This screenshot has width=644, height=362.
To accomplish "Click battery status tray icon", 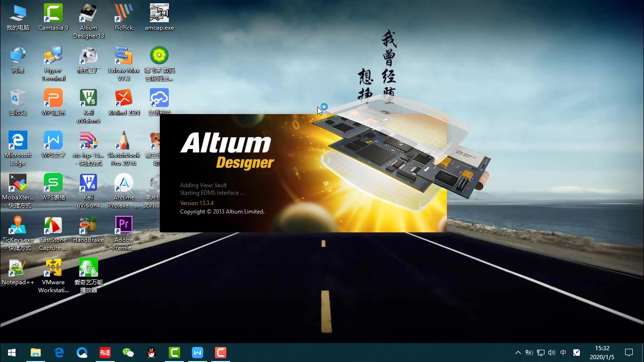I will point(529,353).
